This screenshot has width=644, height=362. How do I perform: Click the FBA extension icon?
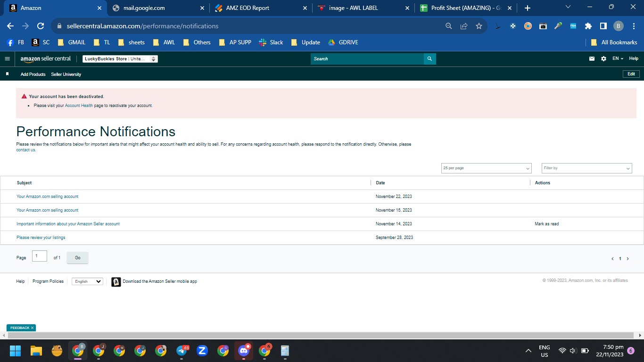click(573, 26)
